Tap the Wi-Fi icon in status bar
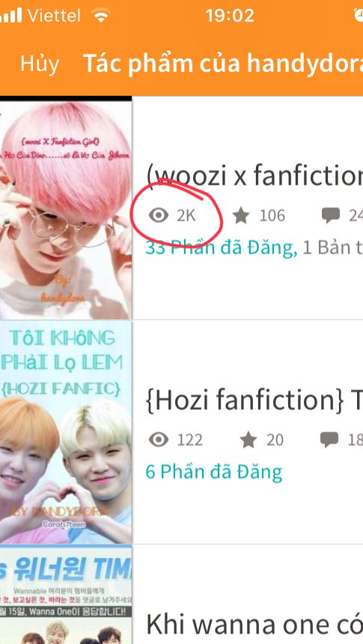Image resolution: width=363 pixels, height=644 pixels. [101, 16]
